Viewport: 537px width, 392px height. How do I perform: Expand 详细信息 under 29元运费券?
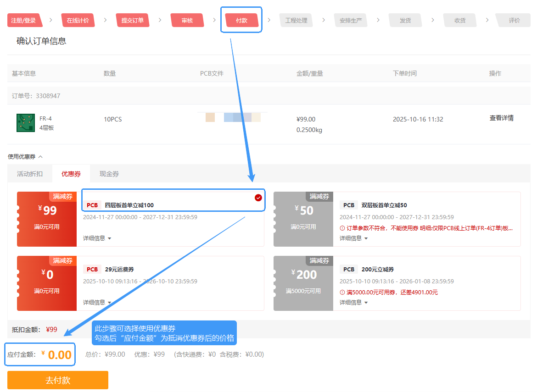[x=97, y=303]
